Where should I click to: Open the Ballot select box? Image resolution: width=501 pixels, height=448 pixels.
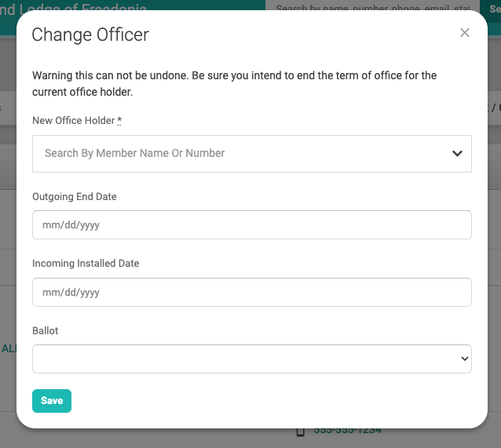tap(252, 359)
